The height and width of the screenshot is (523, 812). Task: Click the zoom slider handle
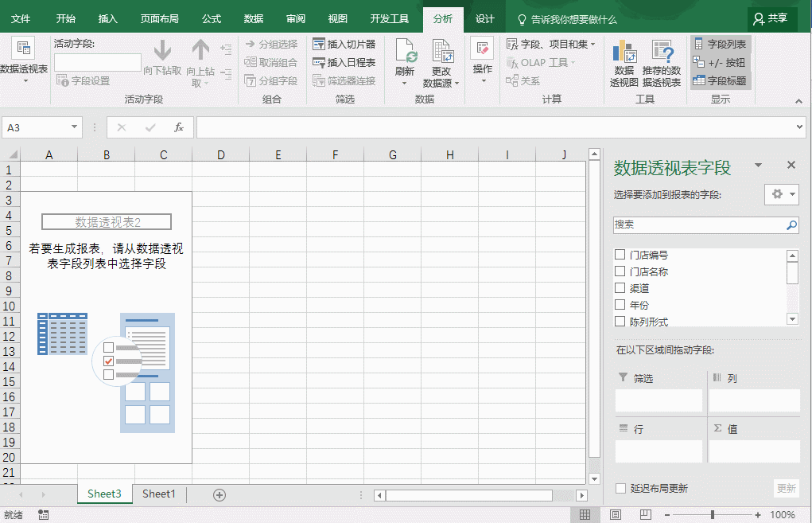point(712,515)
